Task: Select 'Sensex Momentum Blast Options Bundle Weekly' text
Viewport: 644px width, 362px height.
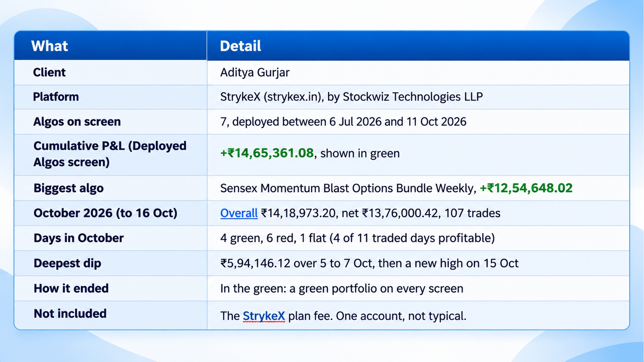Action: (347, 188)
